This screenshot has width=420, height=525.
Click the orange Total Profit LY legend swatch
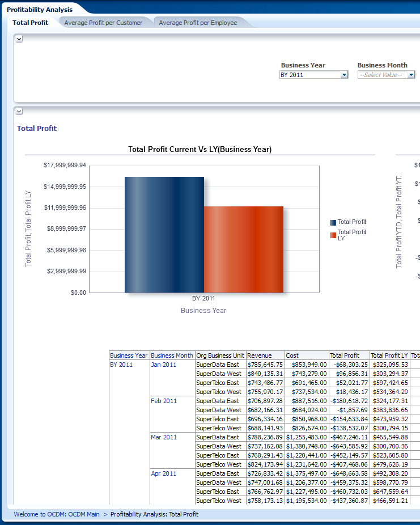[x=333, y=235]
